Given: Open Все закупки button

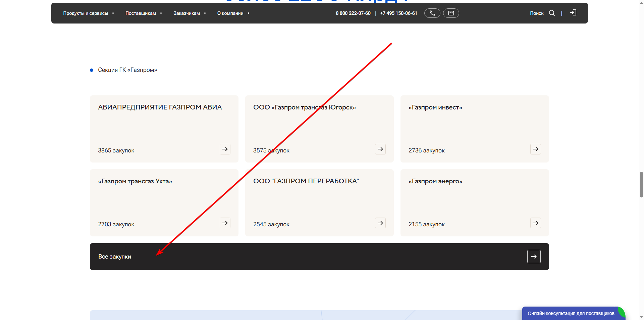Looking at the screenshot, I should 319,257.
